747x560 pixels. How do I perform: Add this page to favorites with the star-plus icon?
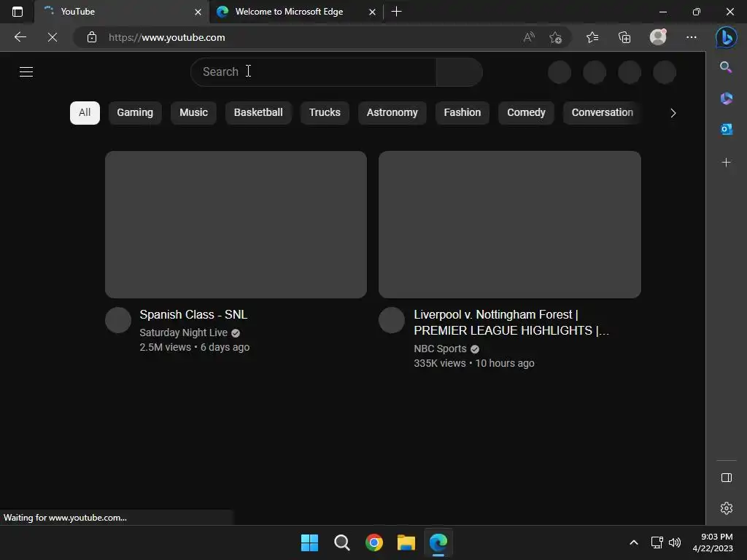pos(555,37)
